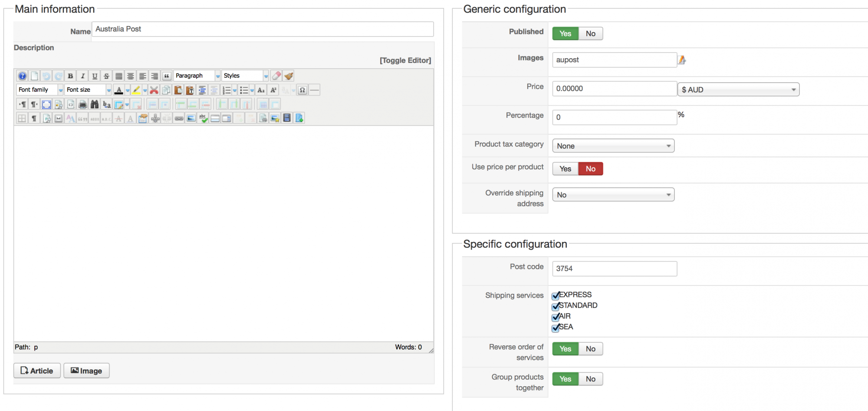Apply strikethrough formatting
Image resolution: width=868 pixels, height=411 pixels.
coord(106,76)
